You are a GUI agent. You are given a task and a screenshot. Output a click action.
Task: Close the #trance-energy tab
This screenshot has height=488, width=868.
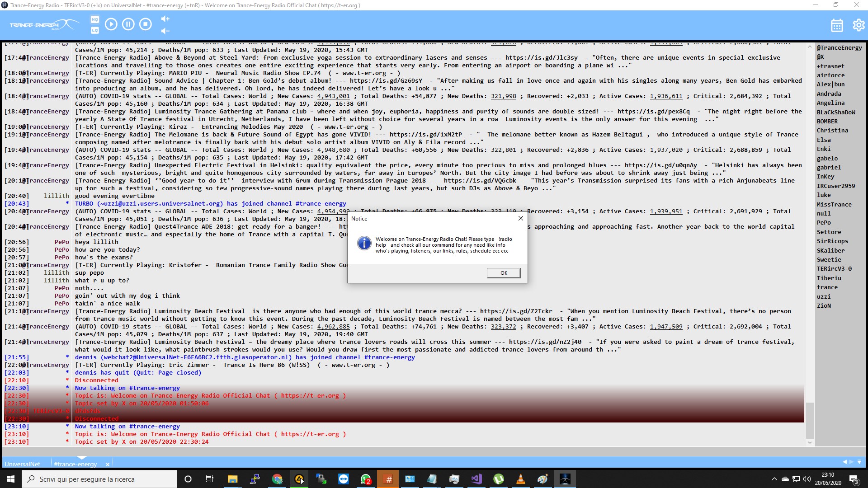pyautogui.click(x=108, y=464)
